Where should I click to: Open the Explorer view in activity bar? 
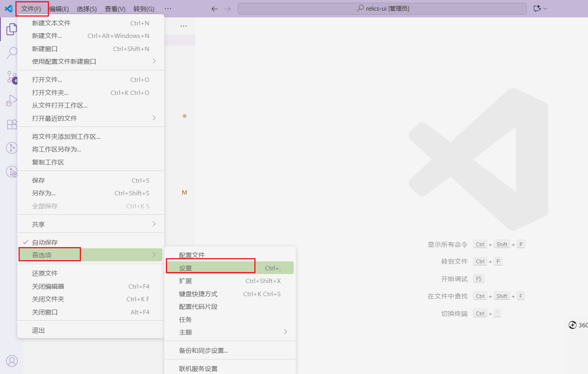click(12, 29)
